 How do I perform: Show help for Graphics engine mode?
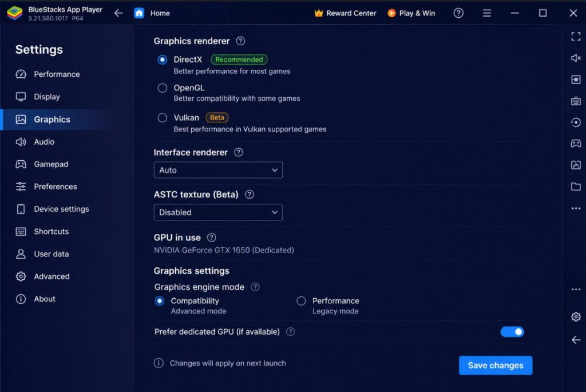tap(255, 287)
